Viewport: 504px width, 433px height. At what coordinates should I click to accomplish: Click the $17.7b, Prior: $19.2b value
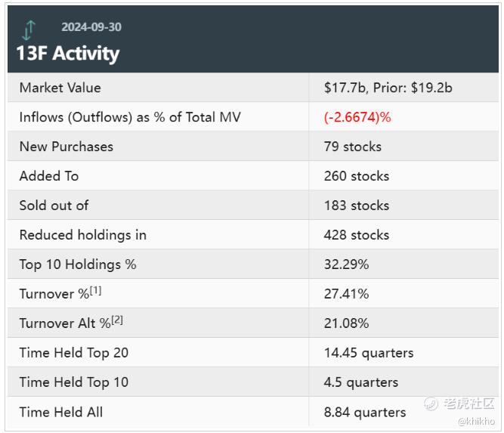click(388, 88)
